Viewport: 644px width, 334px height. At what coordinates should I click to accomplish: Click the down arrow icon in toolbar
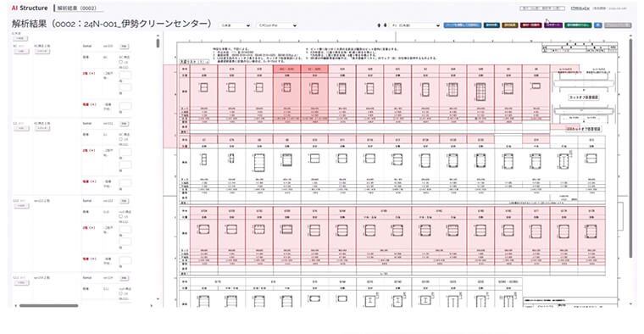(x=385, y=25)
